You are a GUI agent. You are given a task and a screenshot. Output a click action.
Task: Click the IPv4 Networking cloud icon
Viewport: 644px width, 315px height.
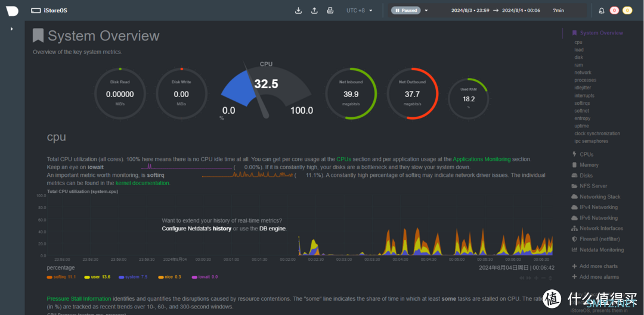tap(574, 207)
